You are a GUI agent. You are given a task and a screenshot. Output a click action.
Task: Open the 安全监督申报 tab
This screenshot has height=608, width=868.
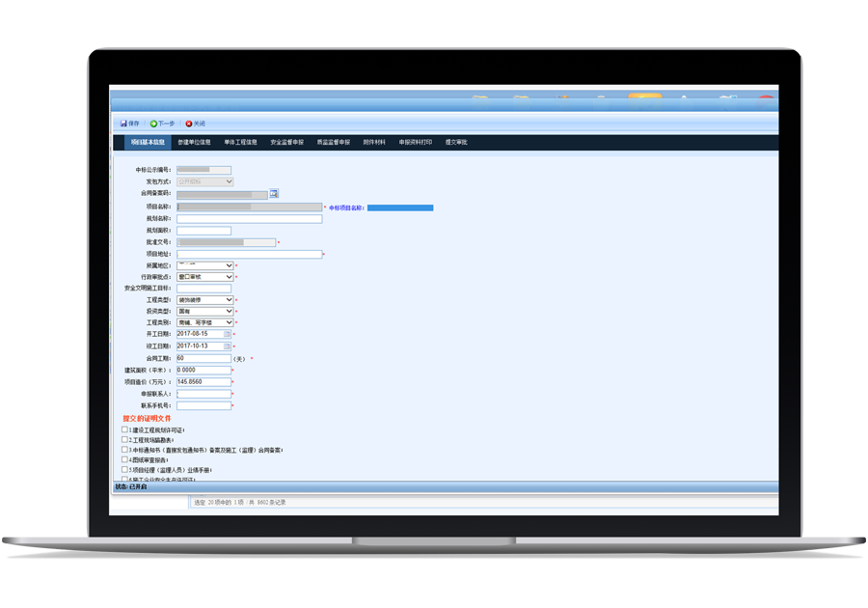click(286, 142)
